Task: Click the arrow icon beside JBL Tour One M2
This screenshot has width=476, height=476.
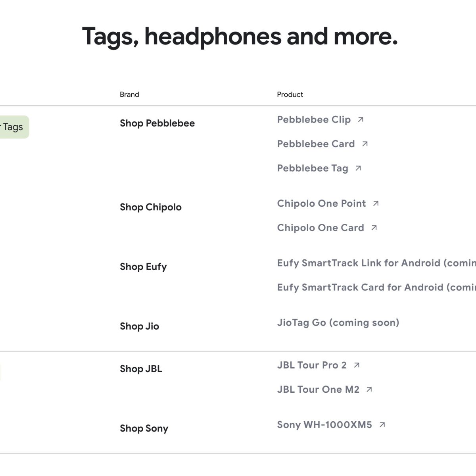Action: 369,390
